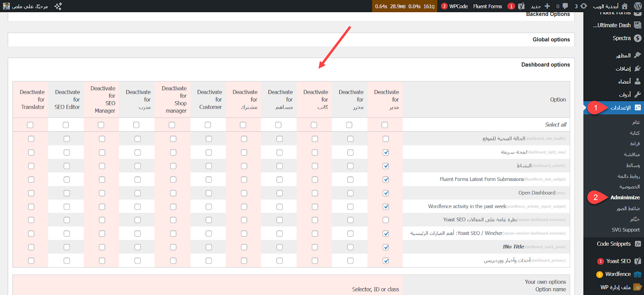The width and height of the screenshot is (644, 295).
Task: Check Select all for the مدير column
Action: coord(385,125)
